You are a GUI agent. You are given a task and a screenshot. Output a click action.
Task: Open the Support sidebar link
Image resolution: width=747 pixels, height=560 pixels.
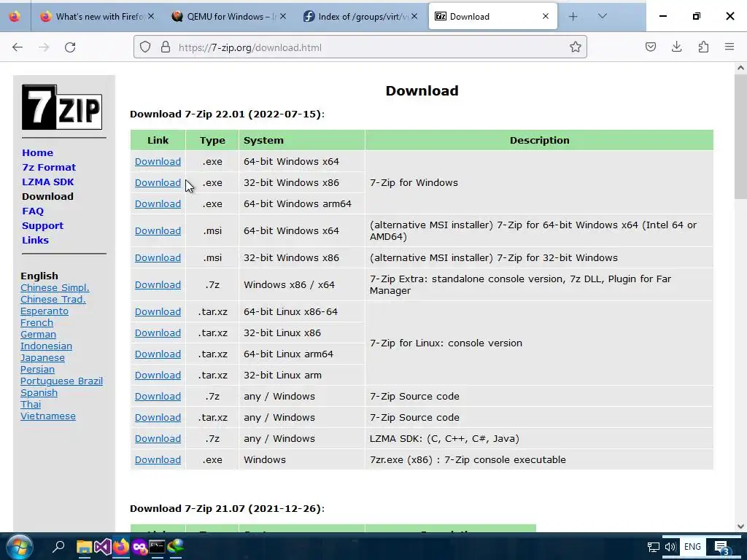pos(42,226)
